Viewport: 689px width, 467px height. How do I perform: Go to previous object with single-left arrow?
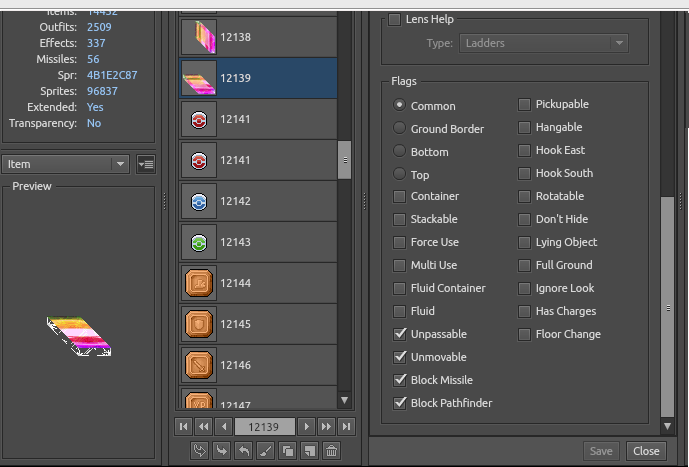pyautogui.click(x=224, y=427)
